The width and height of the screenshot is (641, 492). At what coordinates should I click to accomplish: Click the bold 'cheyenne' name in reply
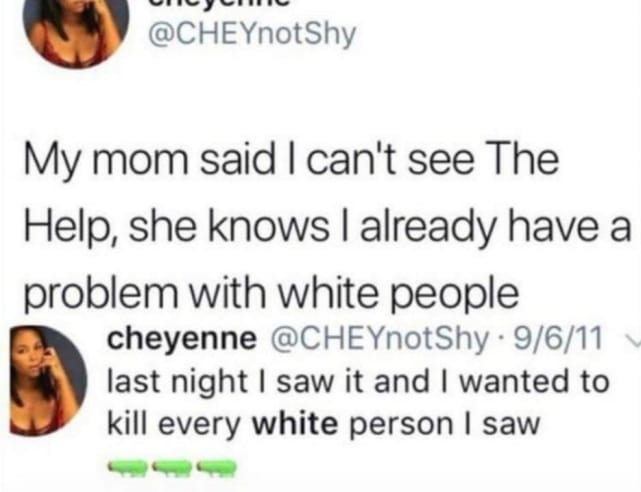[x=182, y=339]
